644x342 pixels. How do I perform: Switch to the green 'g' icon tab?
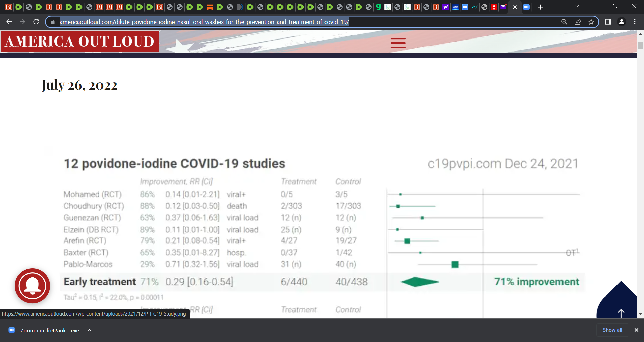378,7
